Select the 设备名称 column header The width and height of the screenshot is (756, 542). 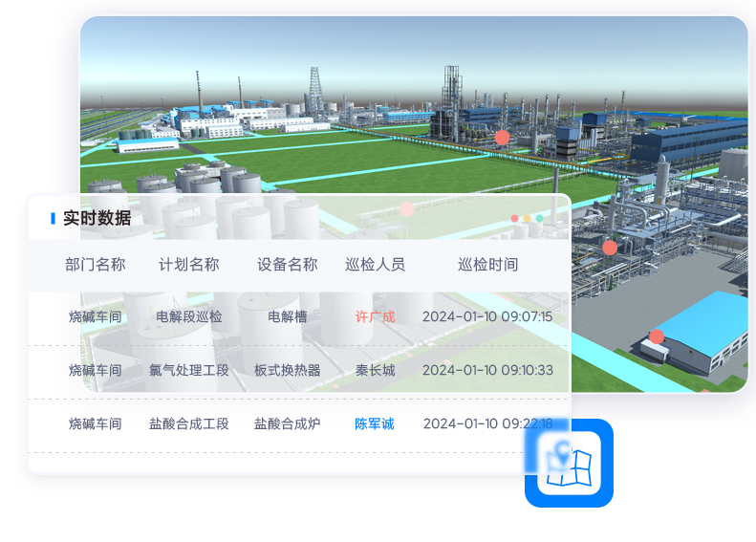tap(287, 265)
